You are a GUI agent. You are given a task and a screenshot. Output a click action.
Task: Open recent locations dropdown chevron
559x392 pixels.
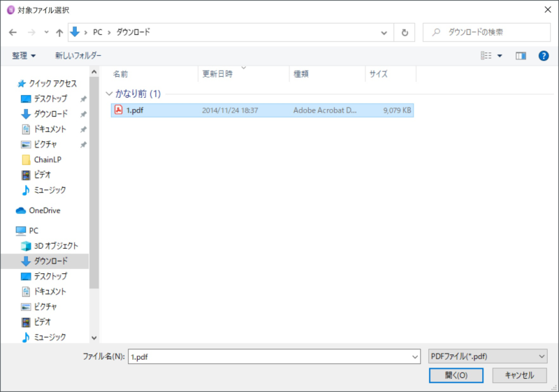[x=46, y=32]
